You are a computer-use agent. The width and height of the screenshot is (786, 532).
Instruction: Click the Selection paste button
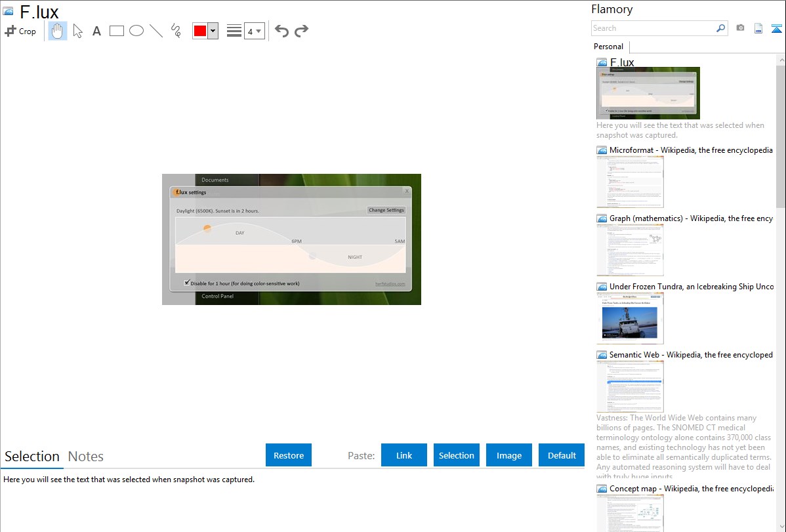tap(457, 455)
